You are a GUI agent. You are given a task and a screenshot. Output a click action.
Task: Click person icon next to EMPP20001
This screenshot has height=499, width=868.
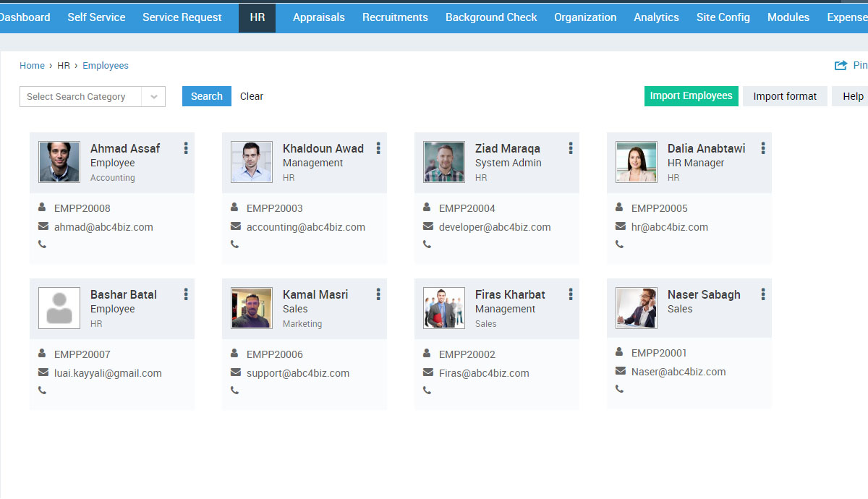tap(620, 352)
